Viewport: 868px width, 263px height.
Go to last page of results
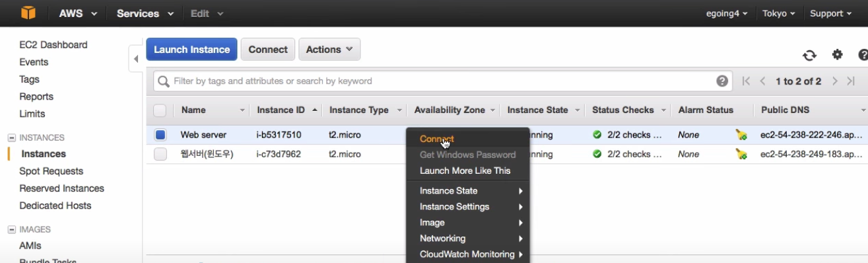[x=851, y=81]
